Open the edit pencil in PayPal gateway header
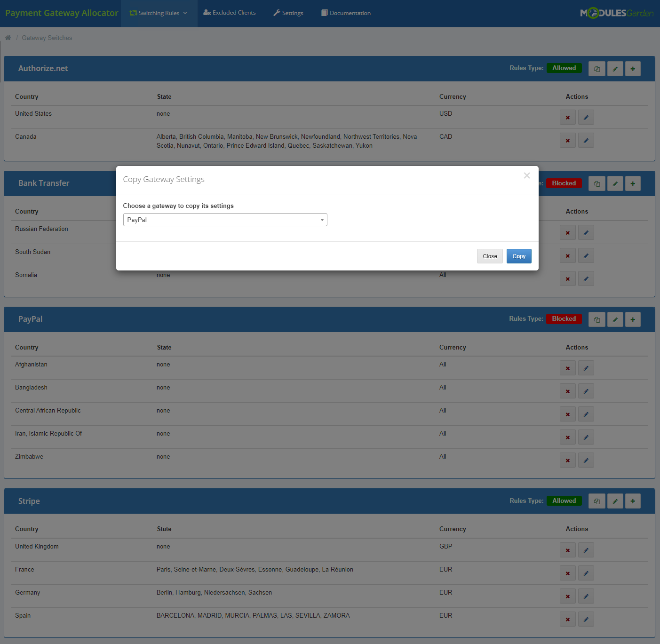Screen dimensions: 660x644 point(615,319)
